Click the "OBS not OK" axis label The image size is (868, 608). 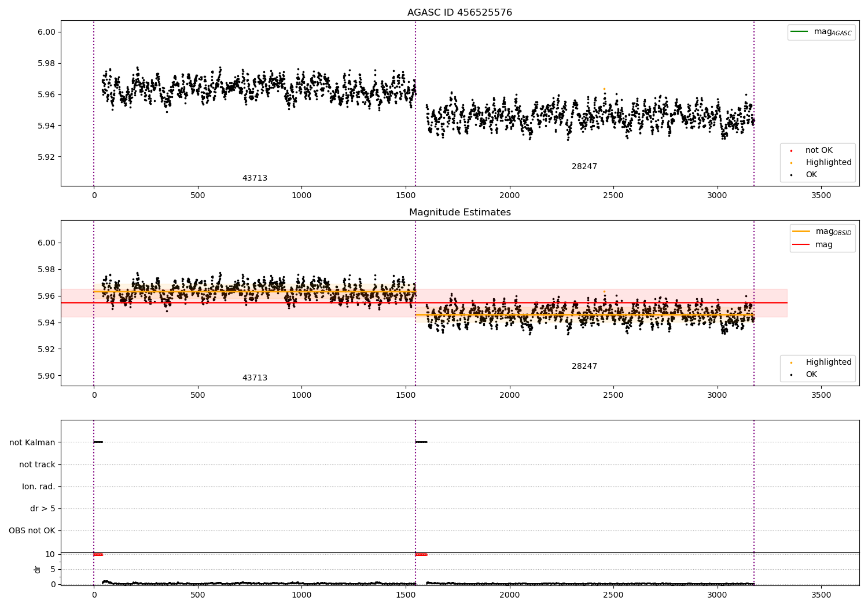(x=32, y=531)
